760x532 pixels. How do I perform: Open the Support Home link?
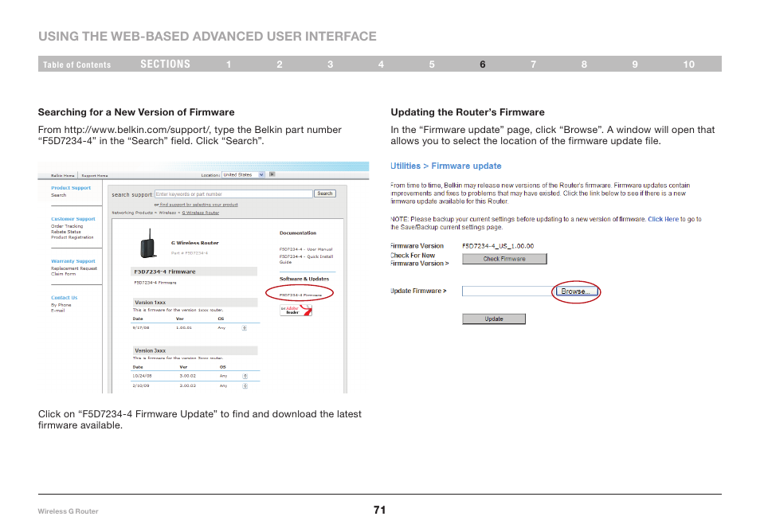click(95, 175)
